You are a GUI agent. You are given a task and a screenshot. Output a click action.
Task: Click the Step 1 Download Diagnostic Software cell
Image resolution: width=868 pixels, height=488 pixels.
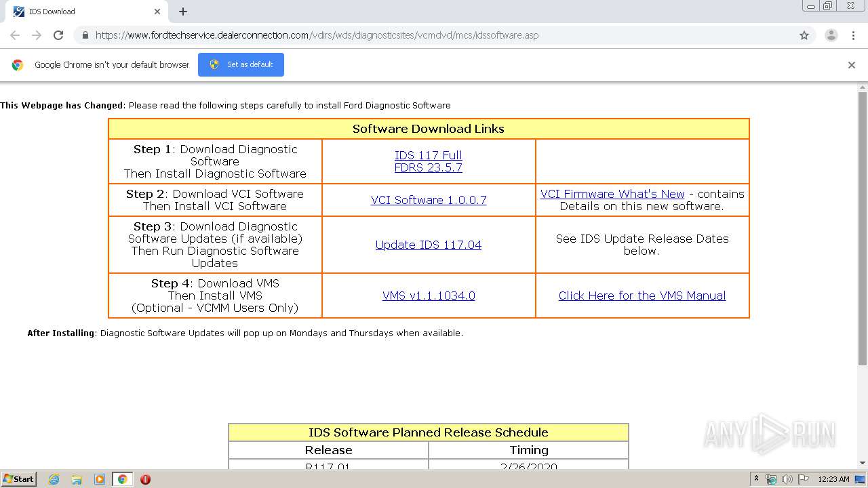(215, 161)
